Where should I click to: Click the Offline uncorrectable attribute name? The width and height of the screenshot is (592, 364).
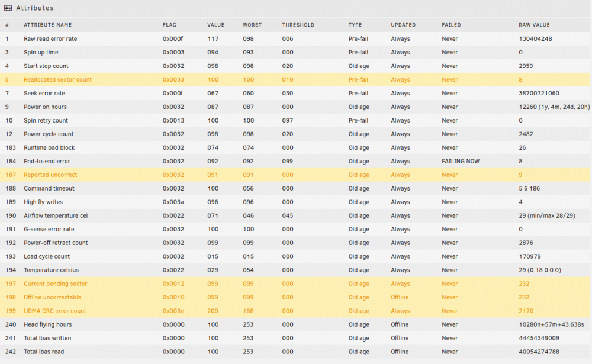(x=53, y=297)
